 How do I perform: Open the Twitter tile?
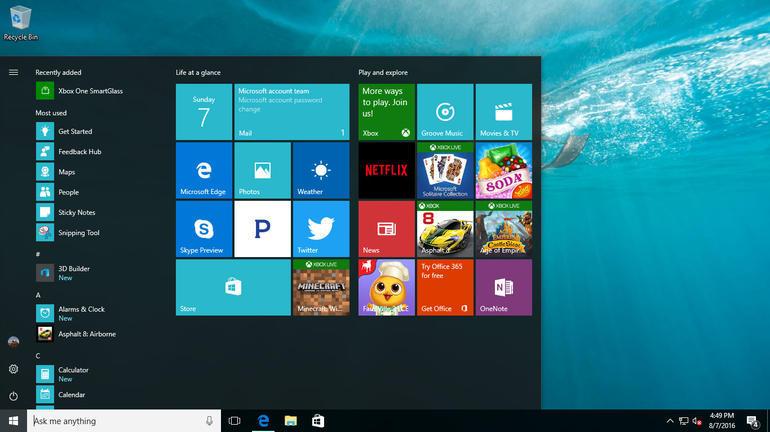(321, 229)
